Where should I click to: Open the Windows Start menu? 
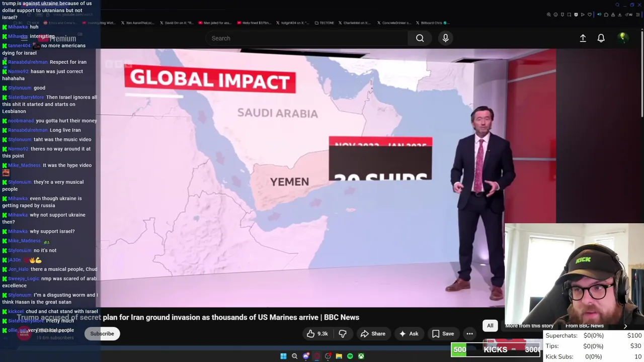283,356
